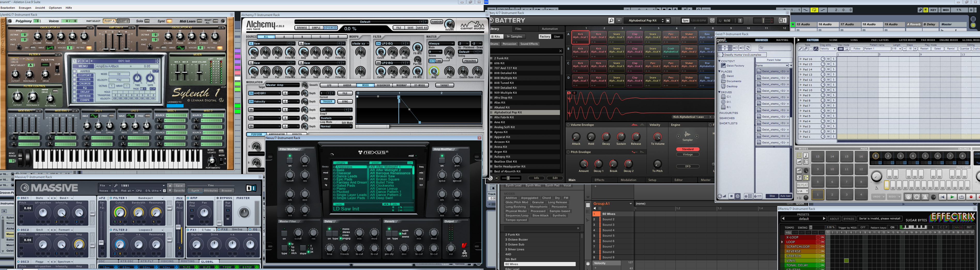Click the Geist Quantize button
The image size is (980, 270).
tap(965, 49)
